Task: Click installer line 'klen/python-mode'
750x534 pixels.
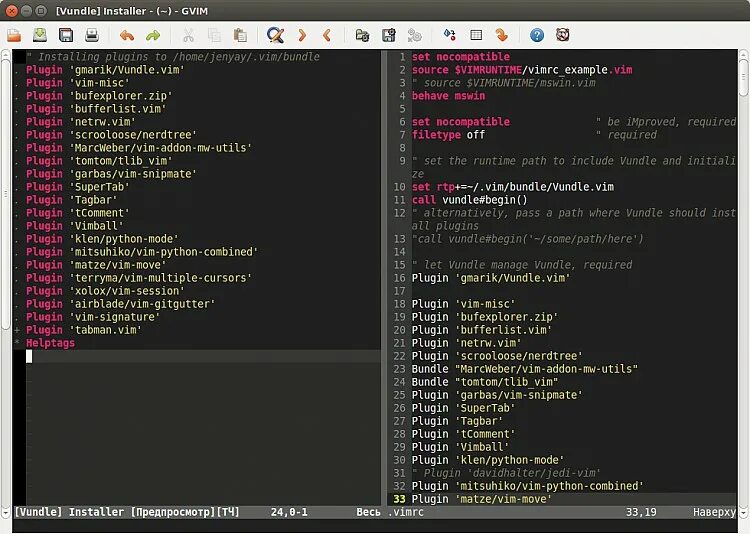Action: pyautogui.click(x=102, y=239)
